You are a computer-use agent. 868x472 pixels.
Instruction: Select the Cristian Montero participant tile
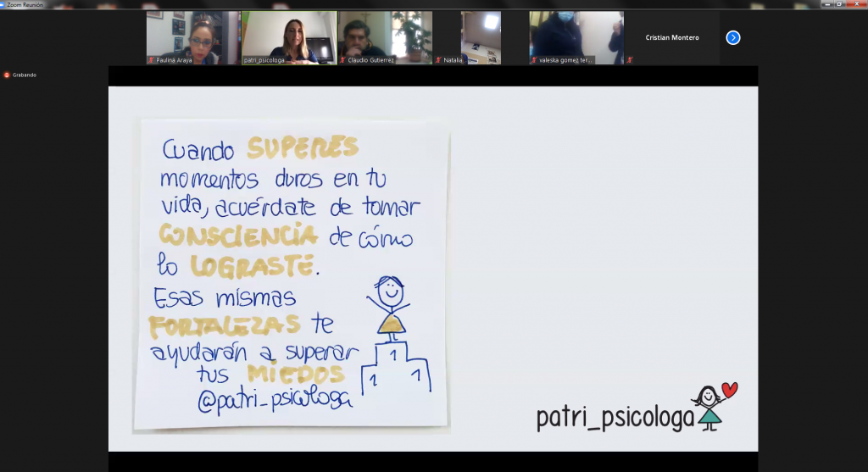click(671, 37)
